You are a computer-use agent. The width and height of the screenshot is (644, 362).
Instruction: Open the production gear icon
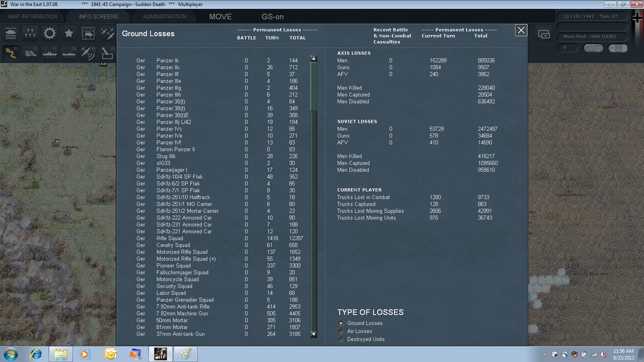[50, 33]
